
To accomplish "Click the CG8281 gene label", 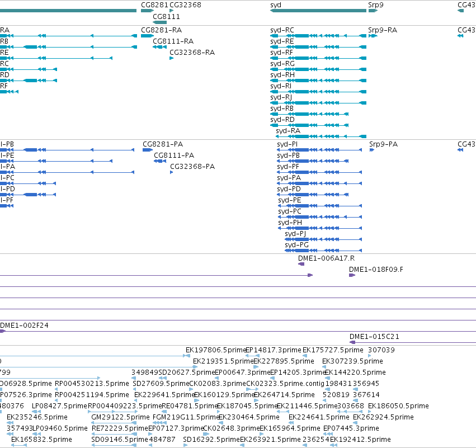I will coord(154,5).
